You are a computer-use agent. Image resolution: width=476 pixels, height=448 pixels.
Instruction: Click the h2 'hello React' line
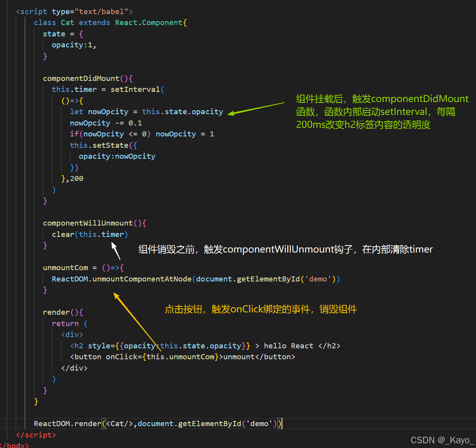coord(205,346)
